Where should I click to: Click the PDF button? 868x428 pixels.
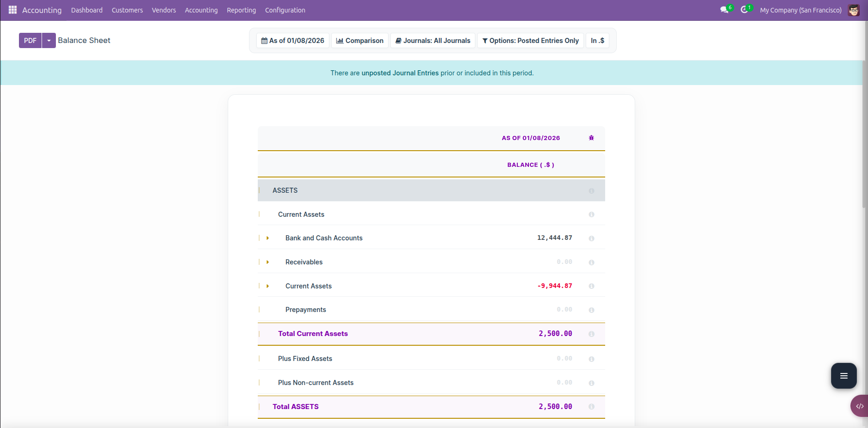tap(30, 41)
